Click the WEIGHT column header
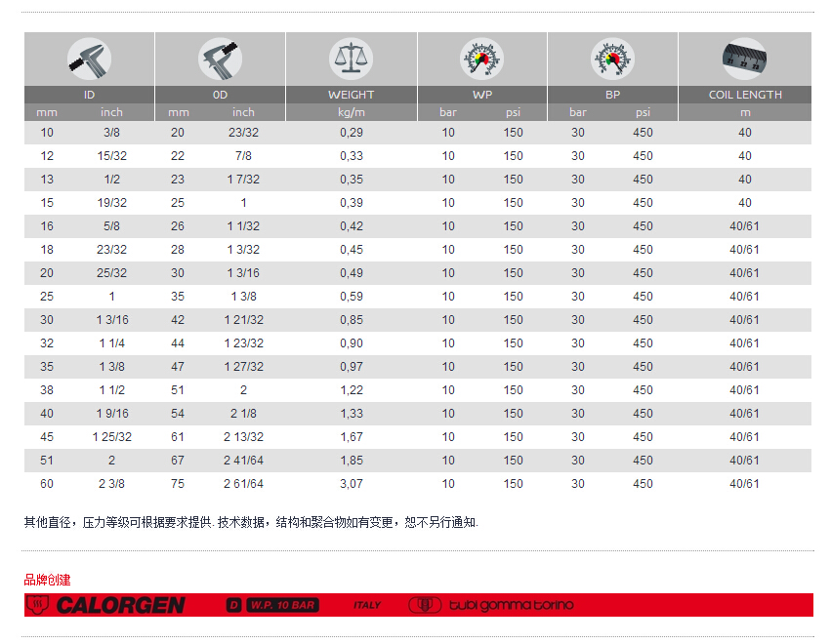This screenshot has width=831, height=644. 351,95
